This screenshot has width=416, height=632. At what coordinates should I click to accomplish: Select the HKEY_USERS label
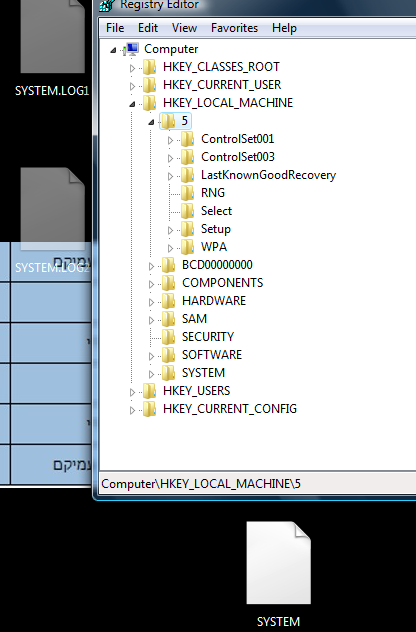click(196, 391)
